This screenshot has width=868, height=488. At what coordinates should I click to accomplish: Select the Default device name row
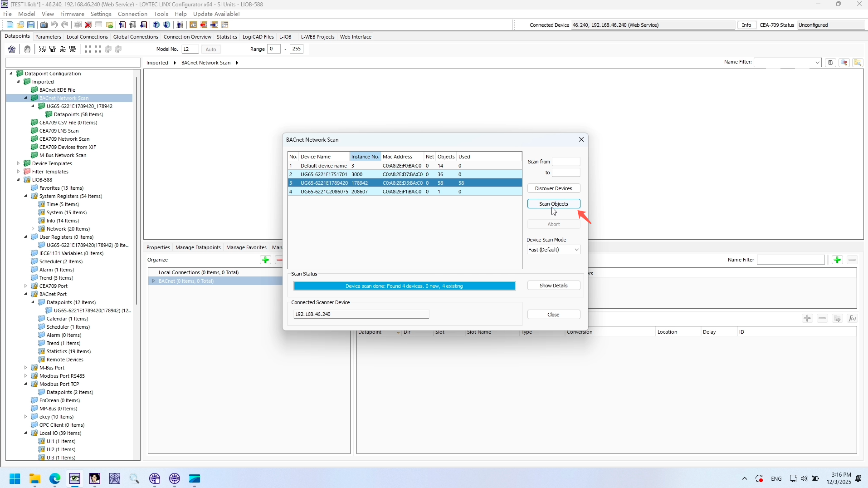point(405,166)
